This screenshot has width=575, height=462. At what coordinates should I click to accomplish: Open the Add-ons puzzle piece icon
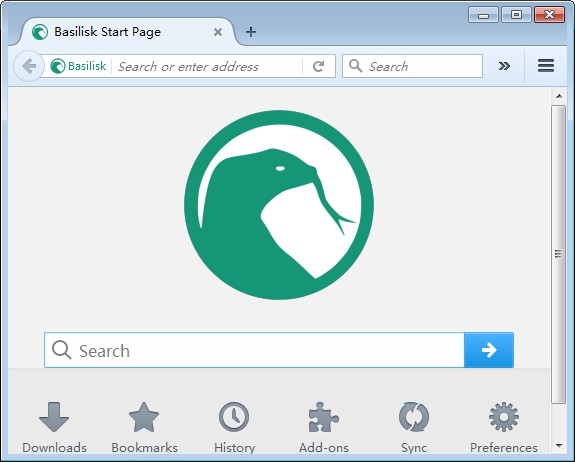click(x=323, y=417)
